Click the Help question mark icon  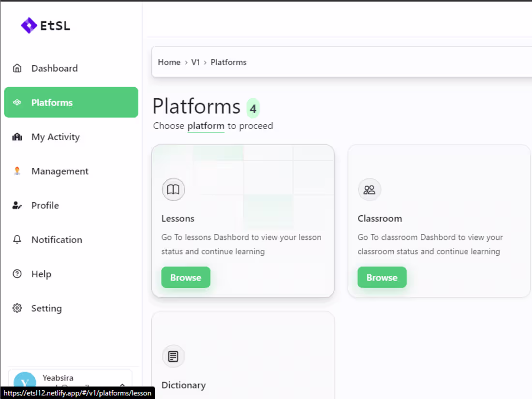17,274
